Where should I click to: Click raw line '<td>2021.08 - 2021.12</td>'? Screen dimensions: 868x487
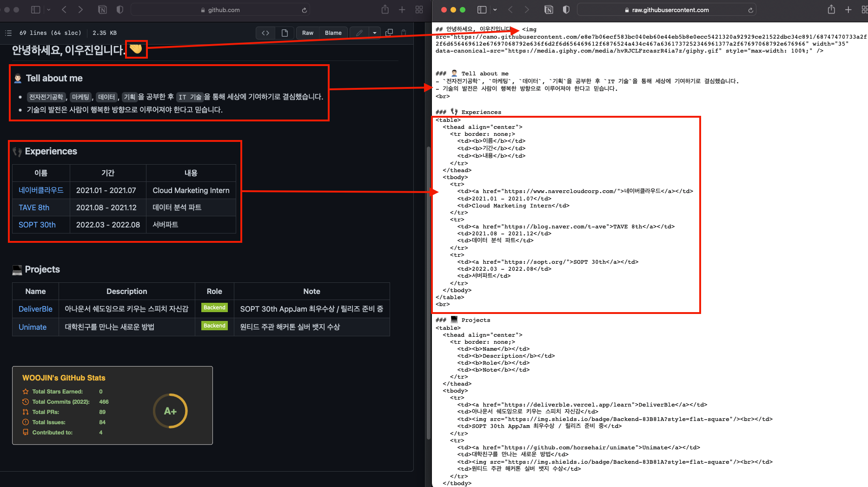click(504, 233)
